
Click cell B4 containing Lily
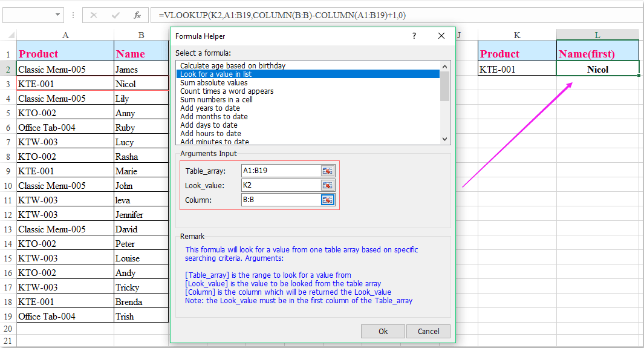tap(141, 98)
